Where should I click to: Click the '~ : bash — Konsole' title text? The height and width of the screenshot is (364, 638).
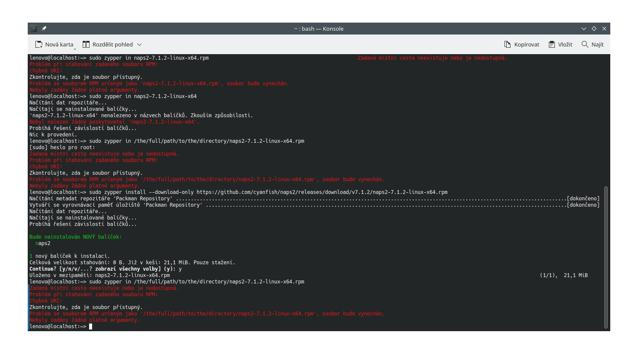pyautogui.click(x=319, y=29)
